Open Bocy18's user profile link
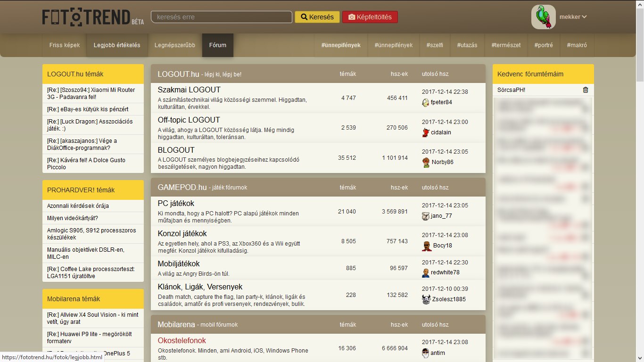 [442, 246]
